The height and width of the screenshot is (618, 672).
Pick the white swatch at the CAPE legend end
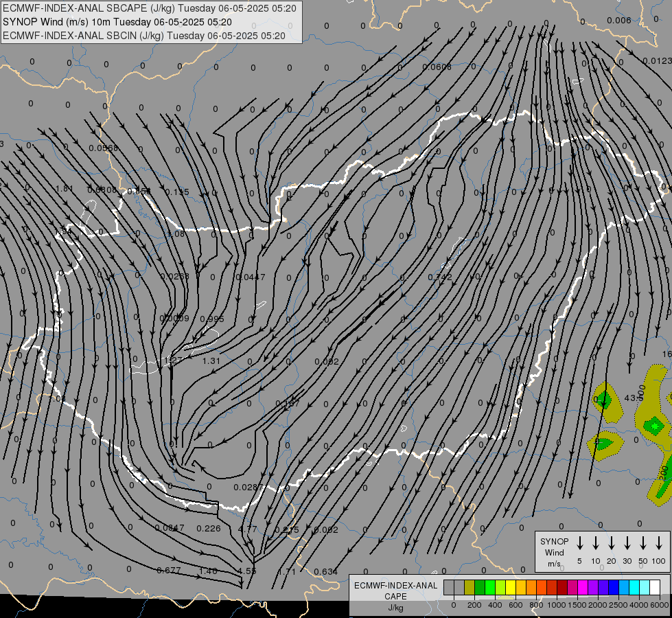[654, 588]
